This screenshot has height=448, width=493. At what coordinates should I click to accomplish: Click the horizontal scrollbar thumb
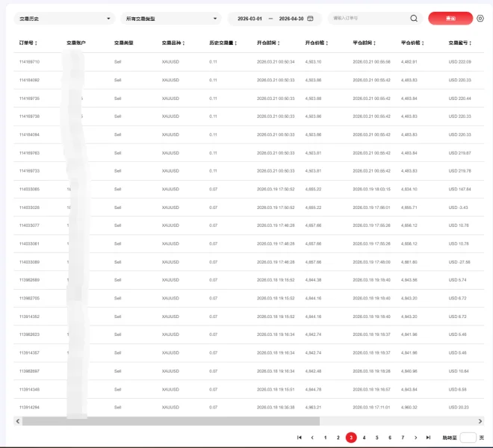click(x=171, y=421)
